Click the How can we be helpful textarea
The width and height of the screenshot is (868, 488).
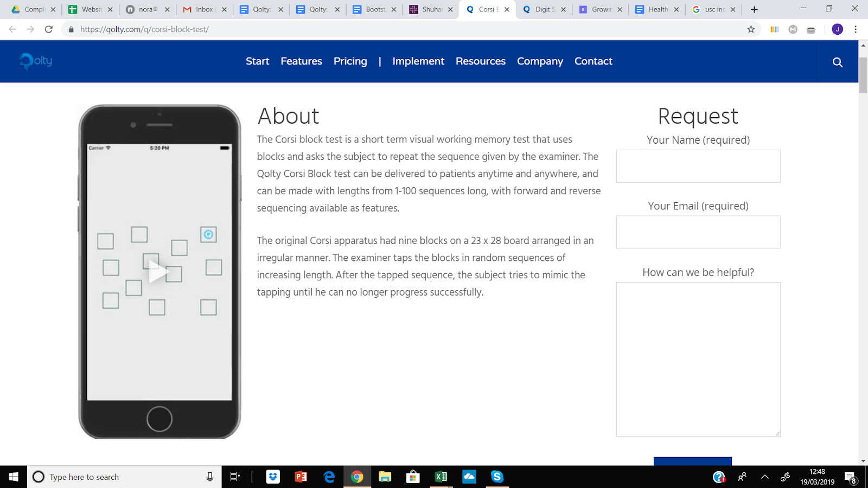[698, 359]
